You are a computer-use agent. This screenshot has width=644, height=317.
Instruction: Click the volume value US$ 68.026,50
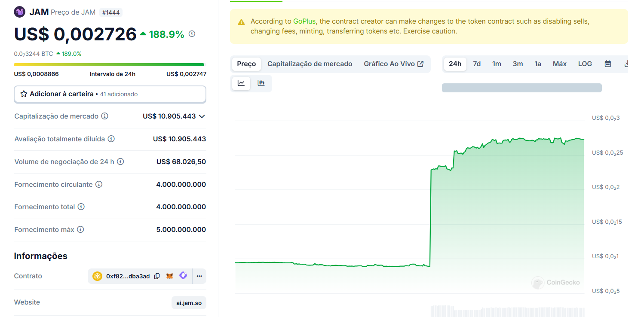[181, 162]
